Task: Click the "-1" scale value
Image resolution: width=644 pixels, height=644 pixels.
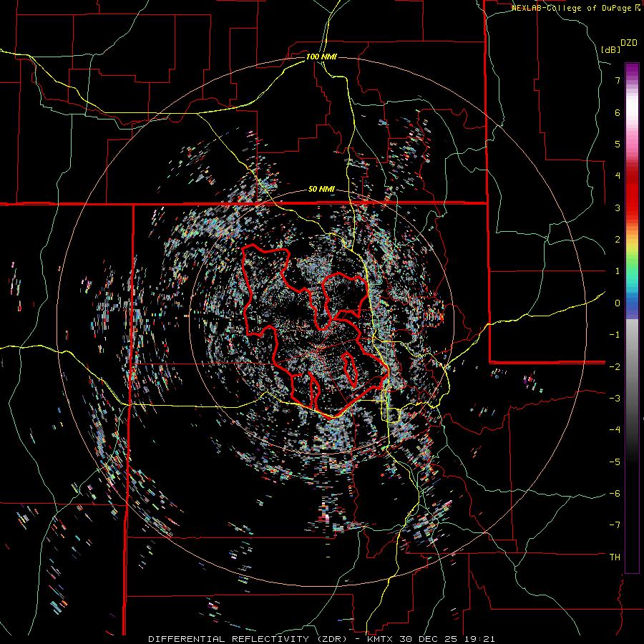Action: (x=615, y=334)
